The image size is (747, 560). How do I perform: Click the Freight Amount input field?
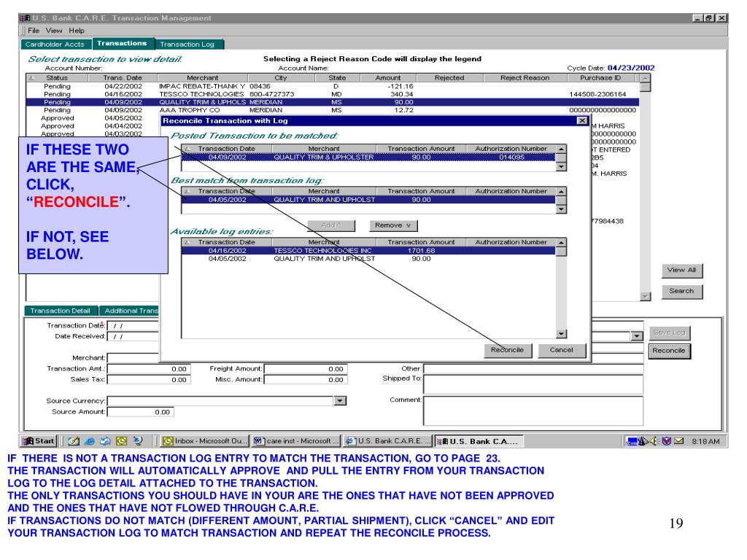coord(306,369)
